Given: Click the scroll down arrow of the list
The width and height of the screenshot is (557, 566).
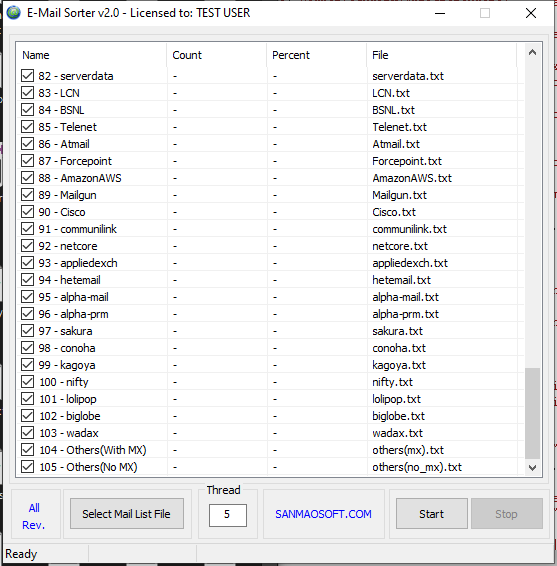Looking at the screenshot, I should (x=532, y=467).
